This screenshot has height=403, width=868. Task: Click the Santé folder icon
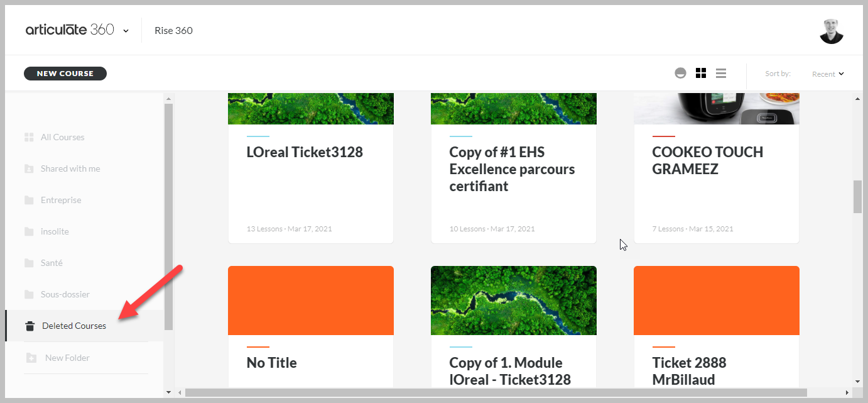[29, 263]
